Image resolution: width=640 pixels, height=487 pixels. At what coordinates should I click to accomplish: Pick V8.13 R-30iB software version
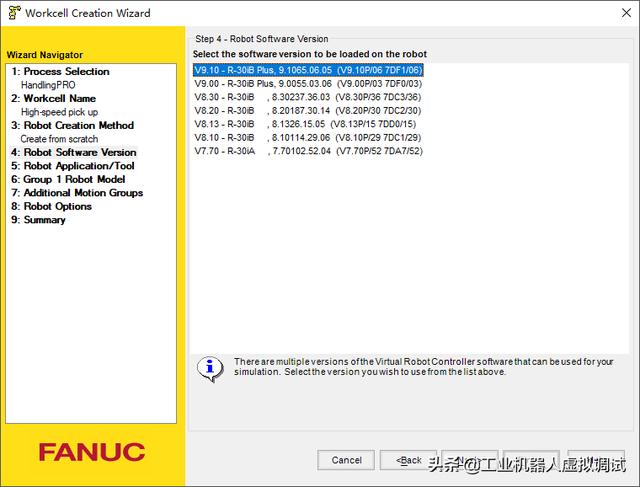tap(305, 124)
